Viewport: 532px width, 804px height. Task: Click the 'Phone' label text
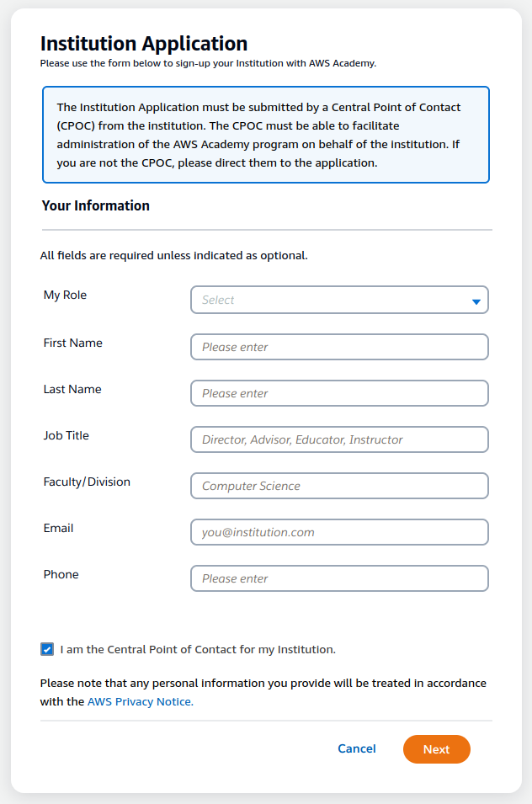[x=61, y=574]
